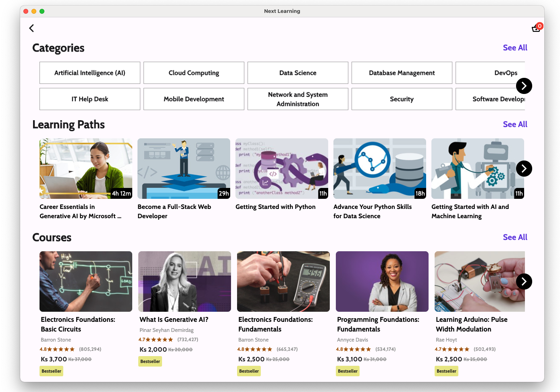
Task: Open the Mobile Development category
Action: 194,99
